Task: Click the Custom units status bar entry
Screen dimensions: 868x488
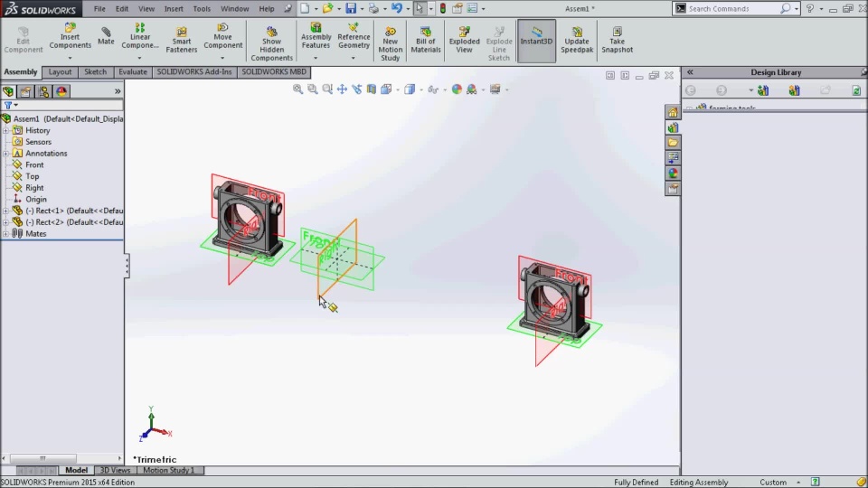Action: (773, 483)
